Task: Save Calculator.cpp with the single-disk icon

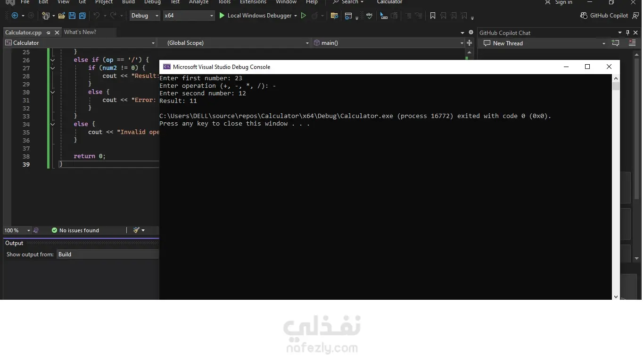Action: 72,16
